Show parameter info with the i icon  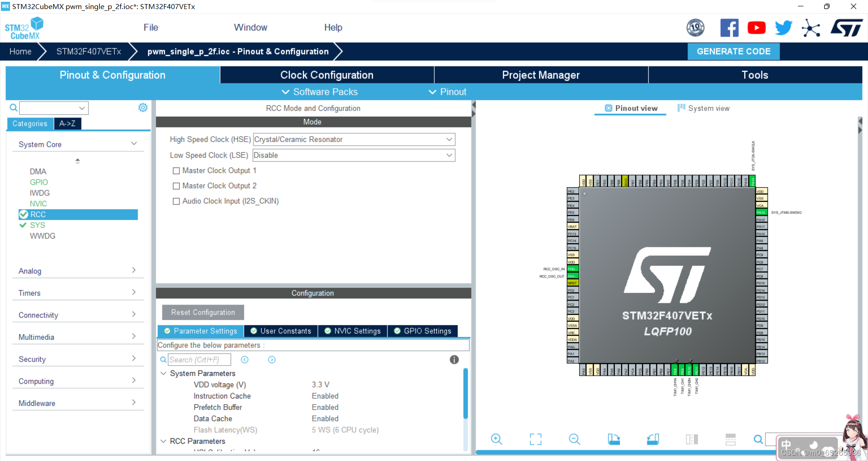click(454, 360)
